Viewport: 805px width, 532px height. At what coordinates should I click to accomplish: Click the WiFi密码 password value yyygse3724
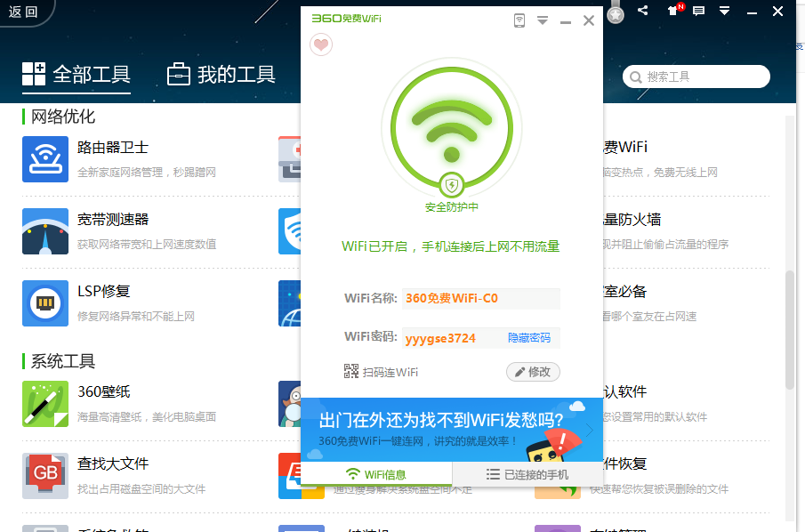click(x=440, y=339)
